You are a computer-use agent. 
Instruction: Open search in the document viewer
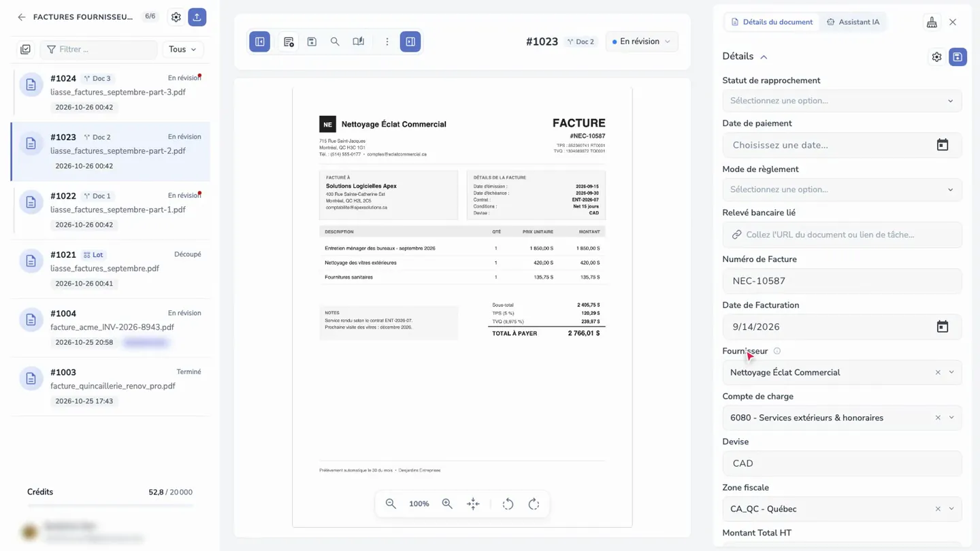[335, 41]
